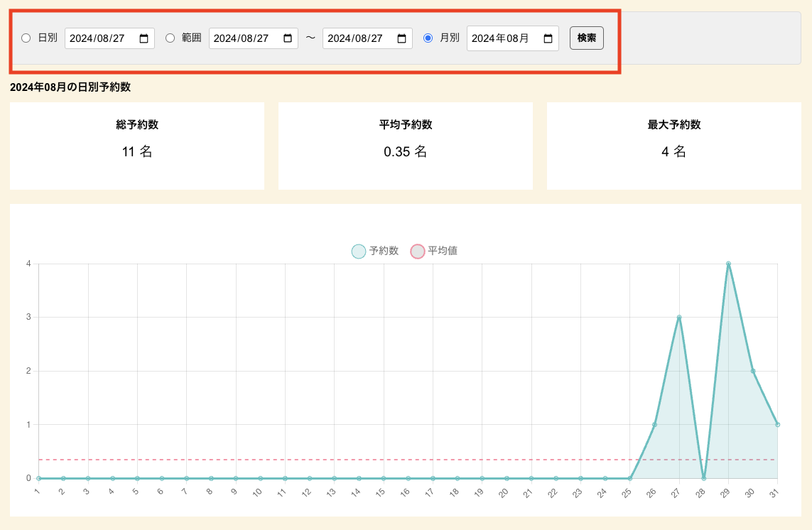Click the 総予約数 card value 11 名
The height and width of the screenshot is (530, 812).
click(137, 152)
